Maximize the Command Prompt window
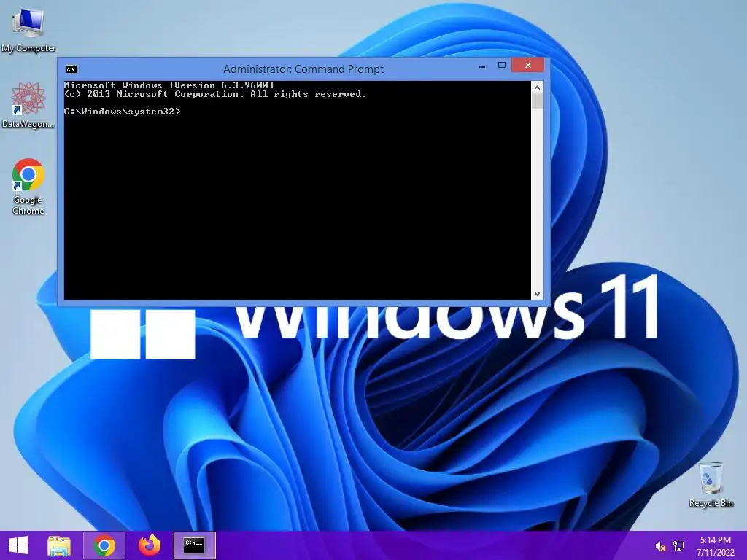The height and width of the screenshot is (560, 747). click(x=502, y=66)
